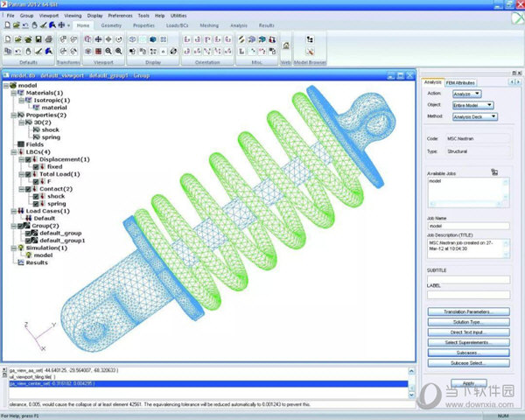The width and height of the screenshot is (525, 420).
Task: Click the red grid icon in Viewport group
Action: (98, 52)
